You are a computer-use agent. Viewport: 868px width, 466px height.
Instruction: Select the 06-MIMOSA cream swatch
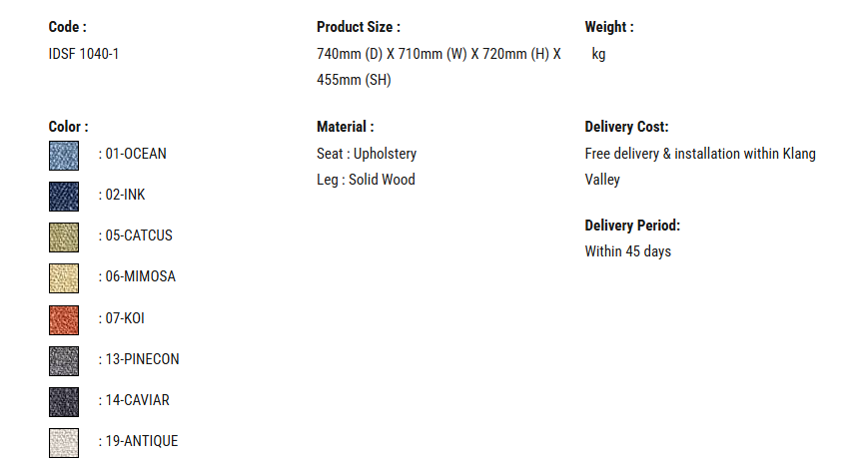coord(64,278)
